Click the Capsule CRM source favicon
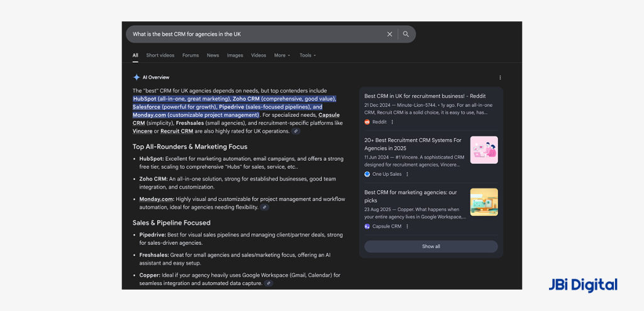This screenshot has height=311, width=644. (x=367, y=226)
